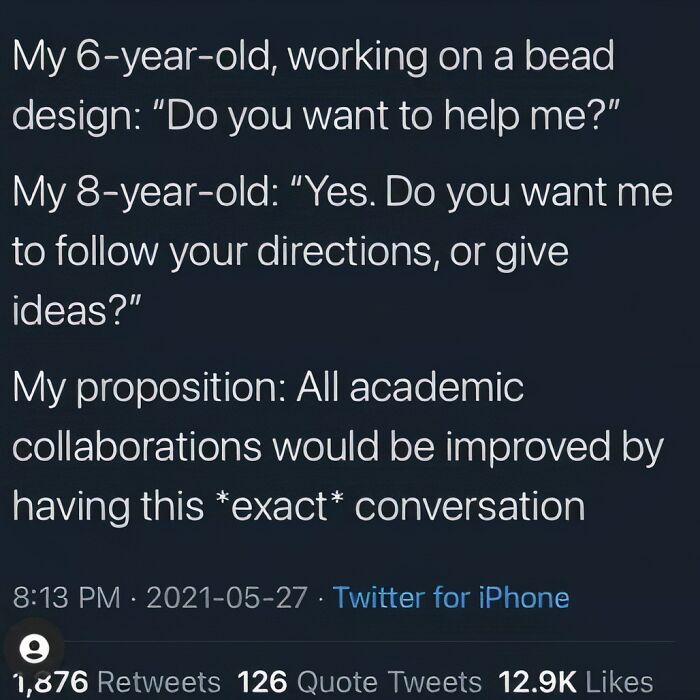Select the 2021-05-27 date text
Image resolution: width=700 pixels, height=700 pixels.
227,597
